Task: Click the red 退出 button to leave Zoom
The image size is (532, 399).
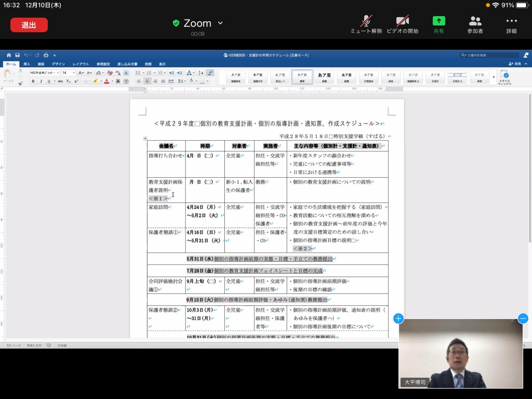Action: click(29, 24)
